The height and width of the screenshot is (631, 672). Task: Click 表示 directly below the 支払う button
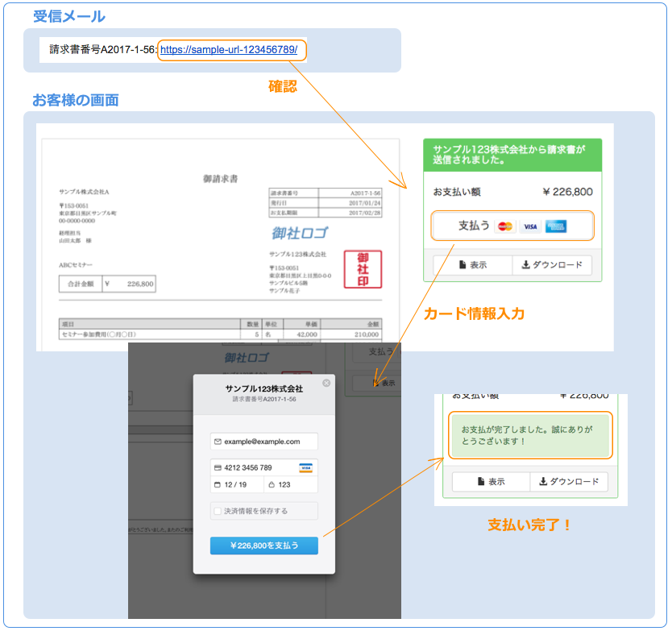472,265
